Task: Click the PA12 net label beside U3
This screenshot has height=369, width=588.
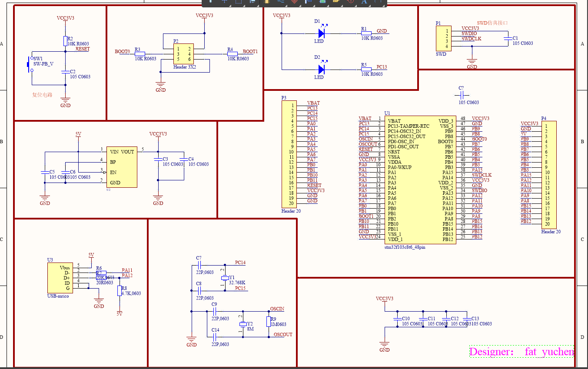Action: point(127,275)
